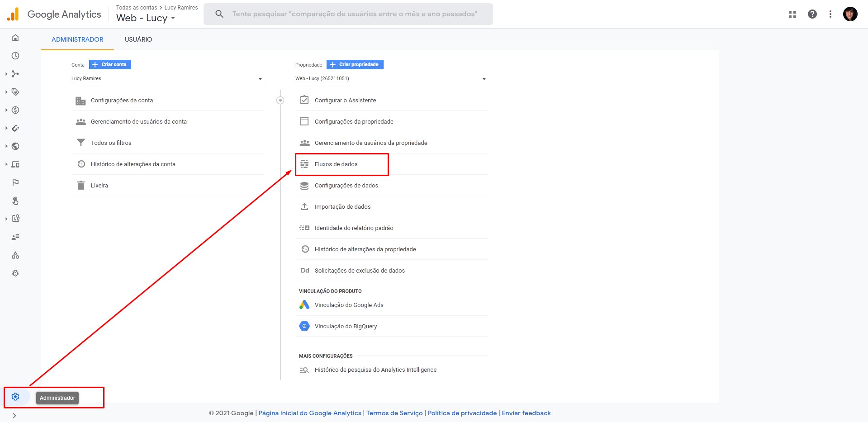Switch to the USUÁRIO tab

[x=138, y=39]
